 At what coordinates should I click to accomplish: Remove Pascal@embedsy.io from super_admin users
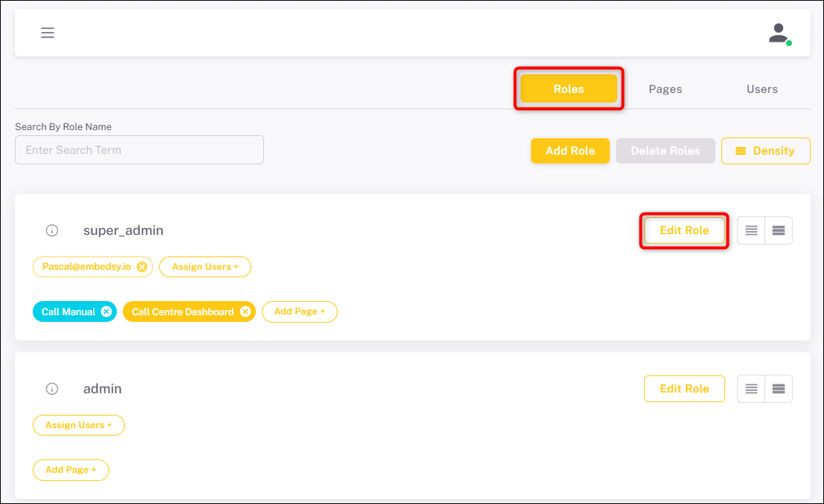coord(142,266)
